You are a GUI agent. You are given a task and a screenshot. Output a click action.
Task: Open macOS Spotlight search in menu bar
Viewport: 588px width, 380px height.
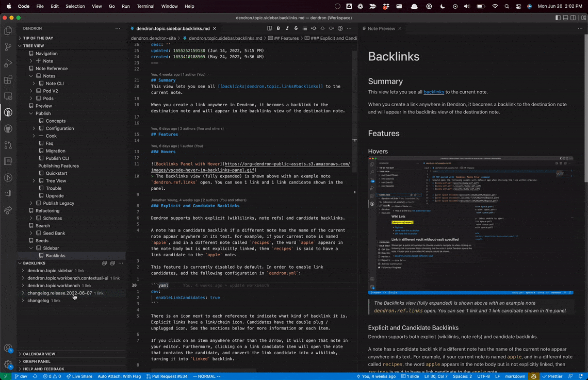[507, 6]
